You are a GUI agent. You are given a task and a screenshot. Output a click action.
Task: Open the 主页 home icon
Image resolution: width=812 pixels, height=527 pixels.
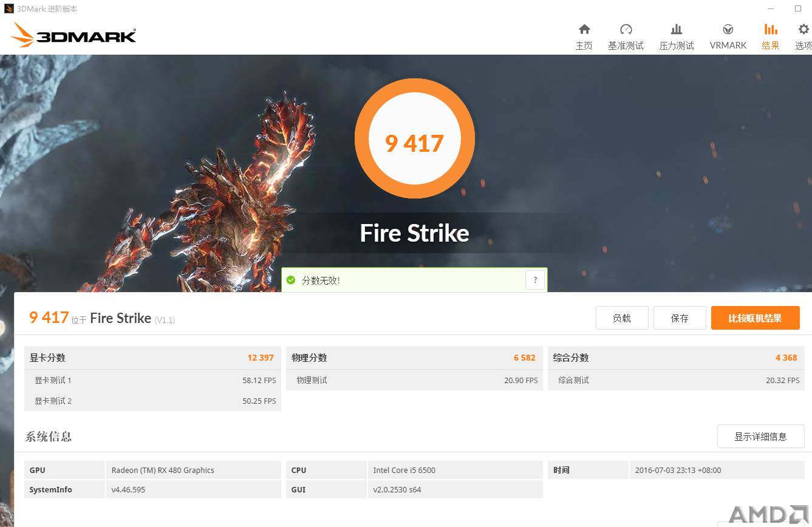584,29
